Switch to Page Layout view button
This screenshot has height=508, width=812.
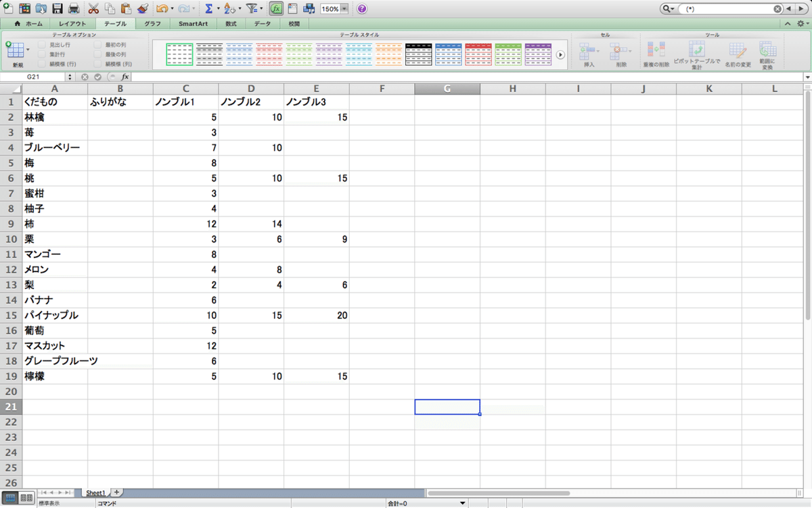[26, 498]
